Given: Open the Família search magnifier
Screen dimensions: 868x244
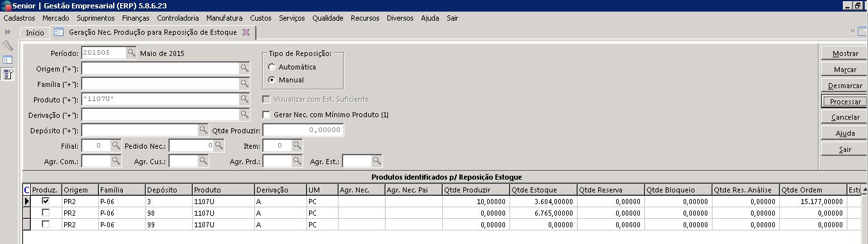Looking at the screenshot, I should click(245, 84).
